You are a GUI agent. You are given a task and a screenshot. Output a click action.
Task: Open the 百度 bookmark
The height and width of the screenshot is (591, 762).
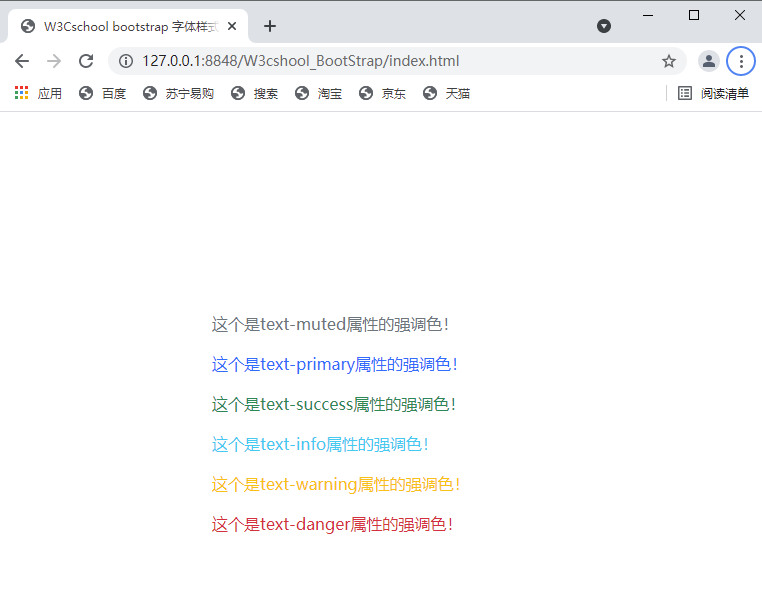coord(102,93)
